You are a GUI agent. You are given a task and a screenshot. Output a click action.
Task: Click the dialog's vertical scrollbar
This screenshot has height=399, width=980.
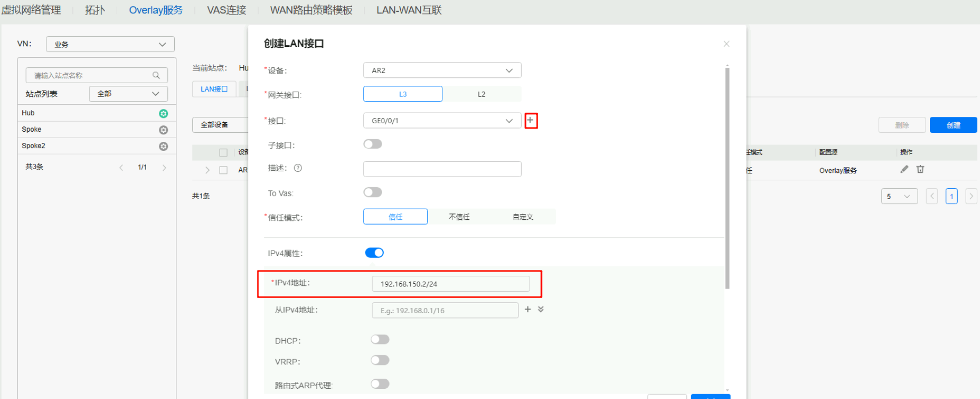coord(727,176)
